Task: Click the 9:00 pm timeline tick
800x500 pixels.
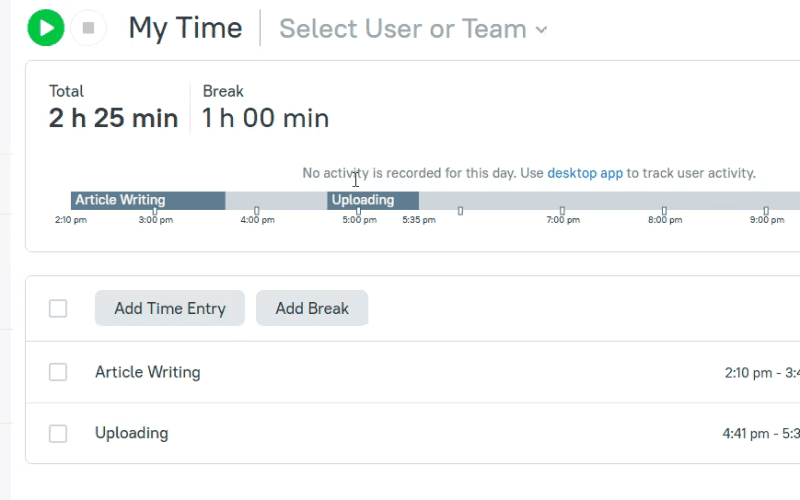Action: 766,211
